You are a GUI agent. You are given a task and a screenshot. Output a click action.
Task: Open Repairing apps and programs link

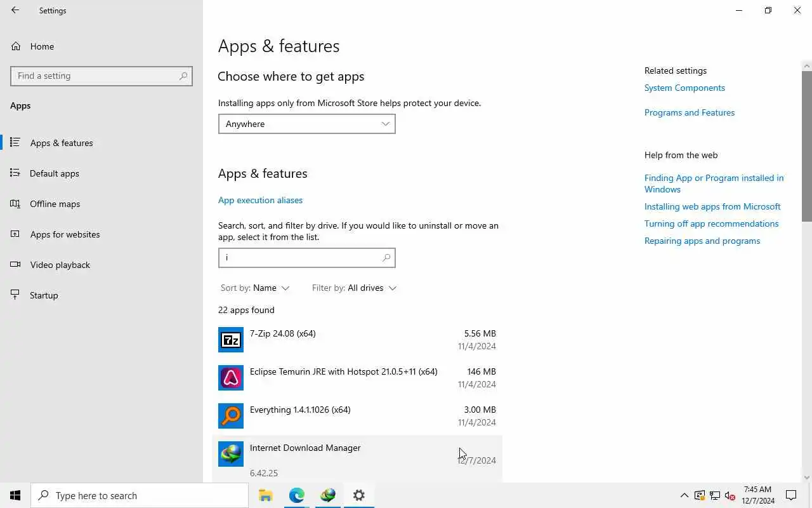702,241
